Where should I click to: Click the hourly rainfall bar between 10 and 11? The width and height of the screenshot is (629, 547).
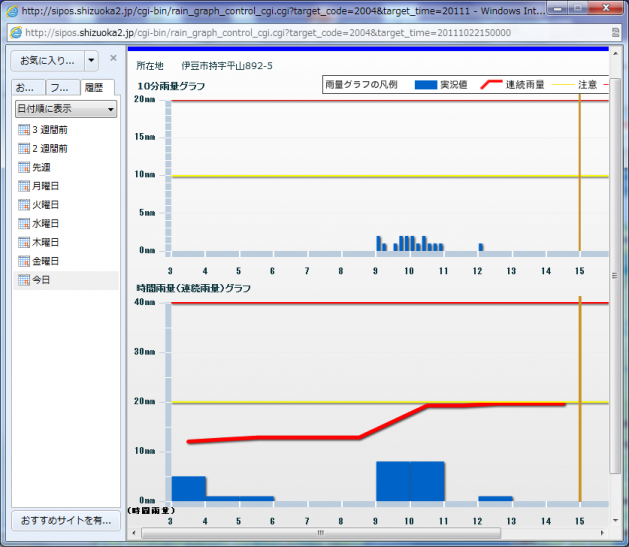(427, 481)
